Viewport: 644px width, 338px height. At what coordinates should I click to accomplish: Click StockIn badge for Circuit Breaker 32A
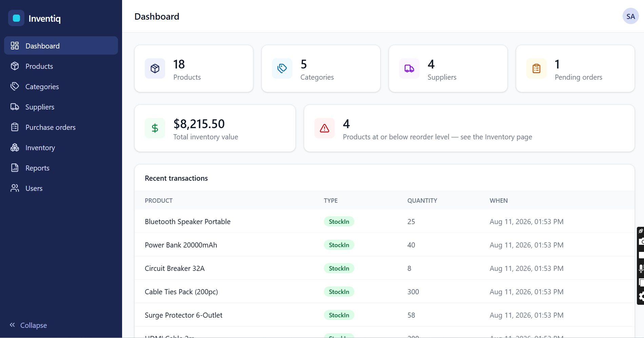[x=339, y=268]
